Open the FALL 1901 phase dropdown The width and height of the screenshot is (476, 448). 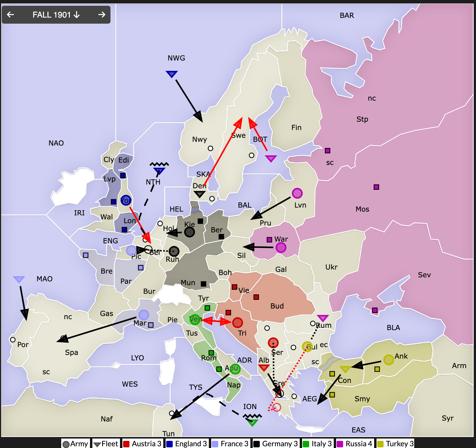coord(56,15)
